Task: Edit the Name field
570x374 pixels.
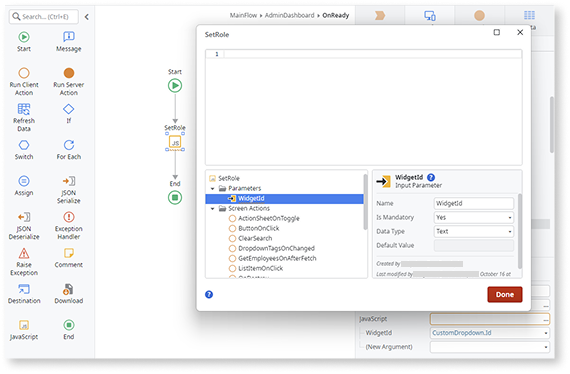Action: [474, 204]
